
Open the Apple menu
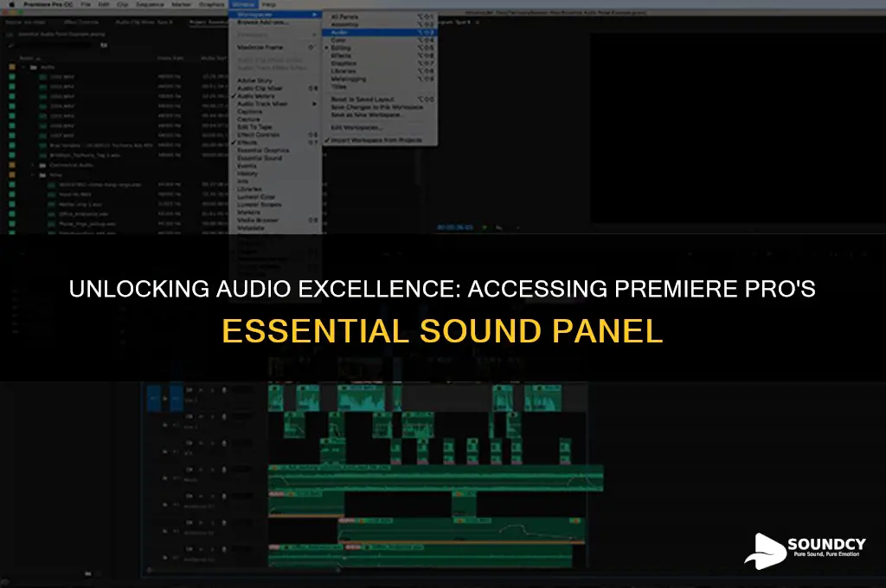pyautogui.click(x=11, y=4)
